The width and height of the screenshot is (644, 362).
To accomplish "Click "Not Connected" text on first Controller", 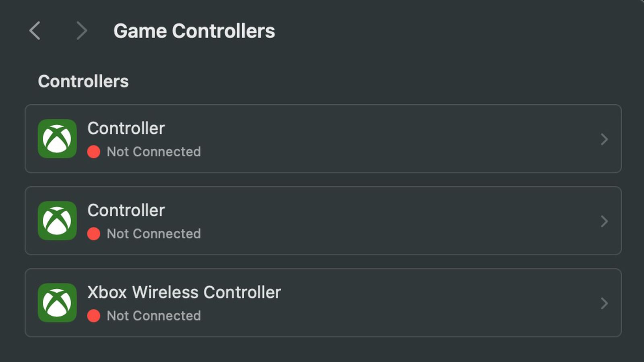I will [154, 152].
